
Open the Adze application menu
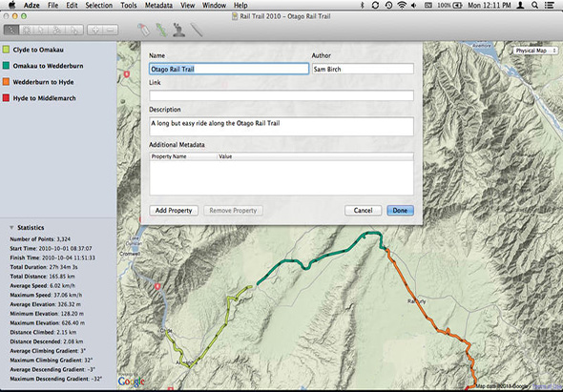point(31,5)
